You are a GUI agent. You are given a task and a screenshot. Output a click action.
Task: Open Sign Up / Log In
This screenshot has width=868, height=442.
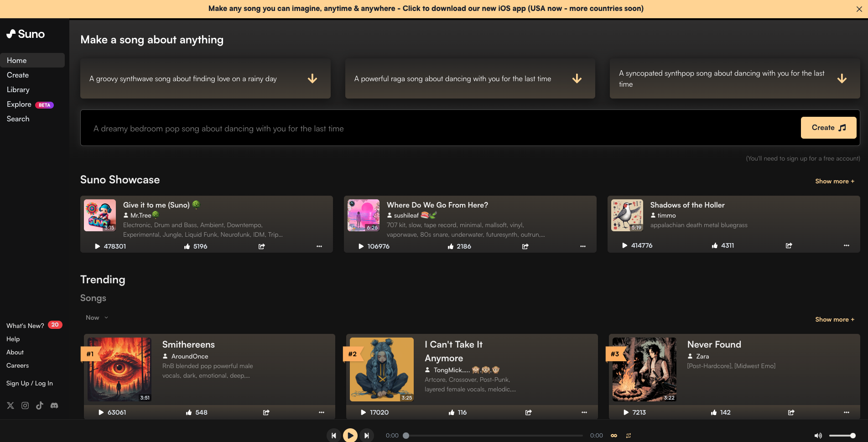coord(30,383)
